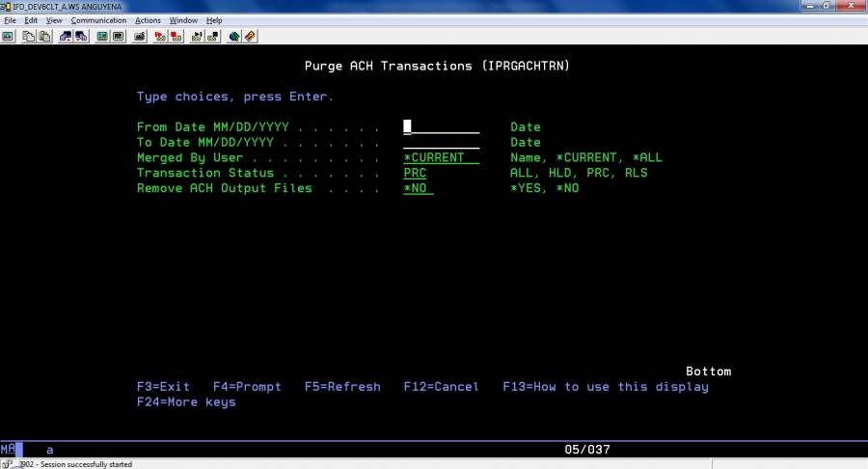Click the Receive File from Host icon

(x=81, y=37)
